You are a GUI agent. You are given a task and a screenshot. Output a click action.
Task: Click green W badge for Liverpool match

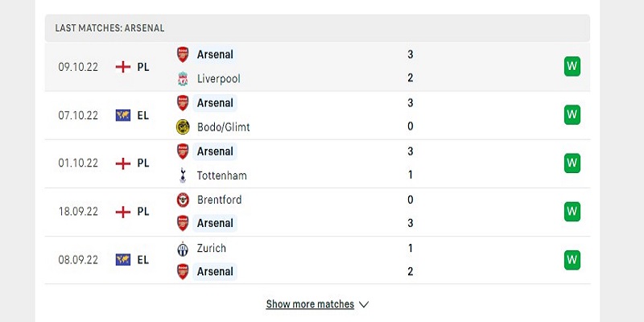(572, 67)
